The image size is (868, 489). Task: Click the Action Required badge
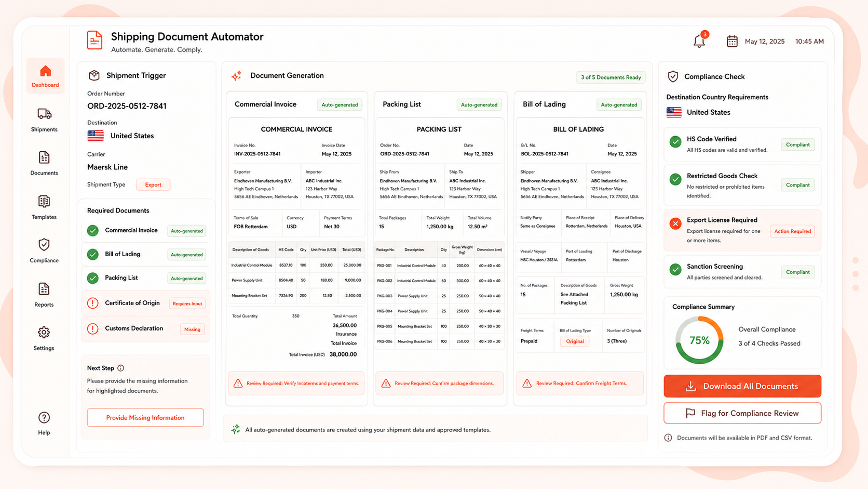coord(792,231)
